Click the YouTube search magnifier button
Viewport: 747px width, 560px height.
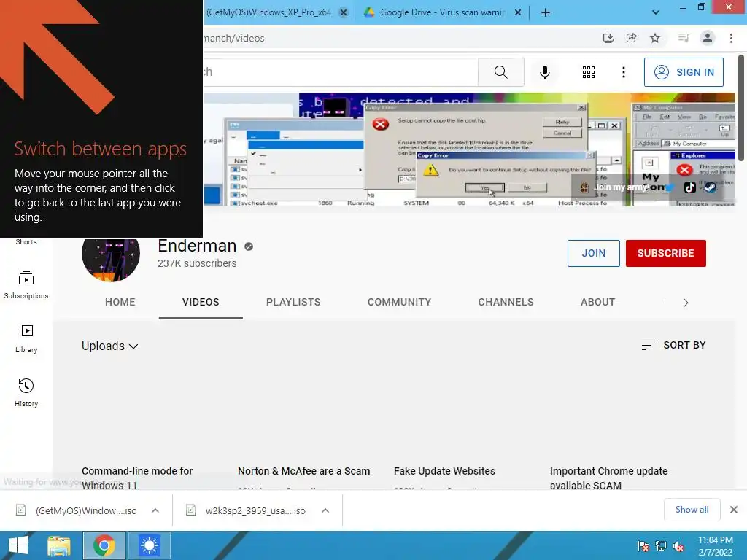pyautogui.click(x=500, y=72)
